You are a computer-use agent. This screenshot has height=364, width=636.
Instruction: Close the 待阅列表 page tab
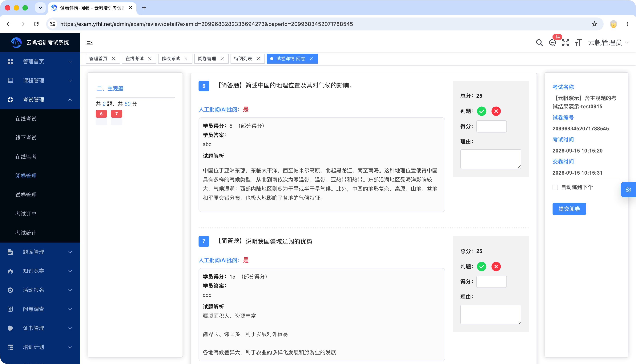(x=258, y=58)
